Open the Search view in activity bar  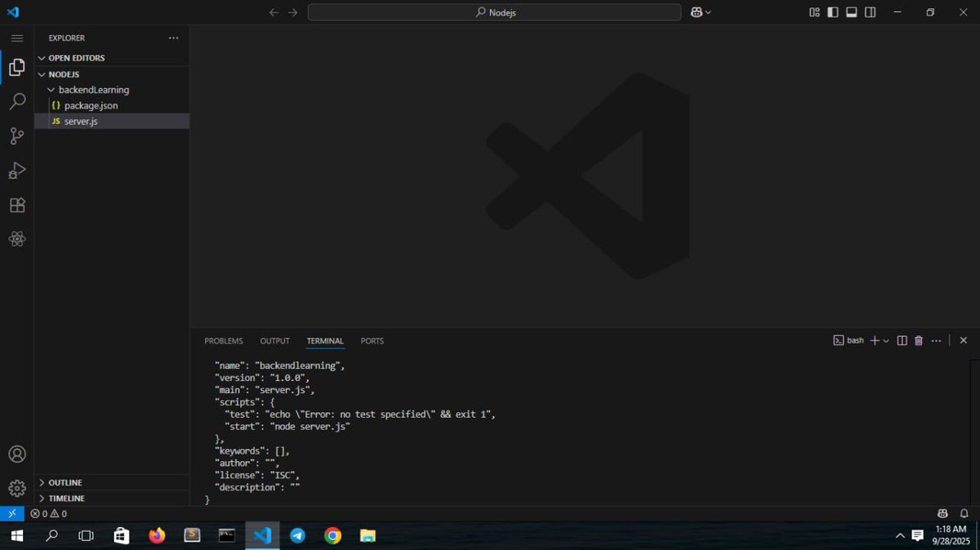[16, 102]
